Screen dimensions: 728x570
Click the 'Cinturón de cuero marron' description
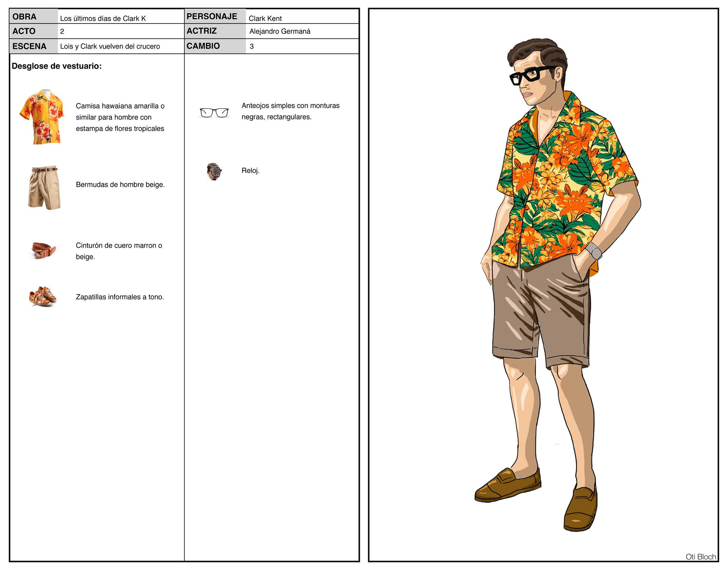pyautogui.click(x=119, y=251)
